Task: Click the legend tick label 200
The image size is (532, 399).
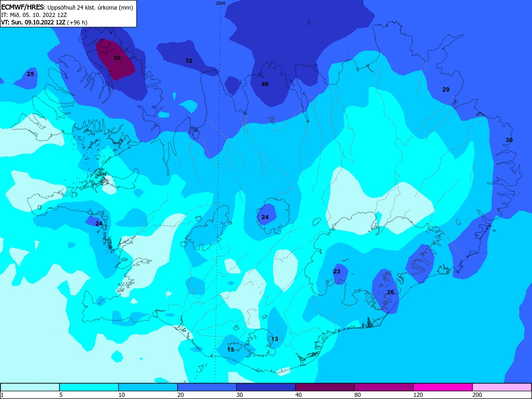Action: (477, 395)
